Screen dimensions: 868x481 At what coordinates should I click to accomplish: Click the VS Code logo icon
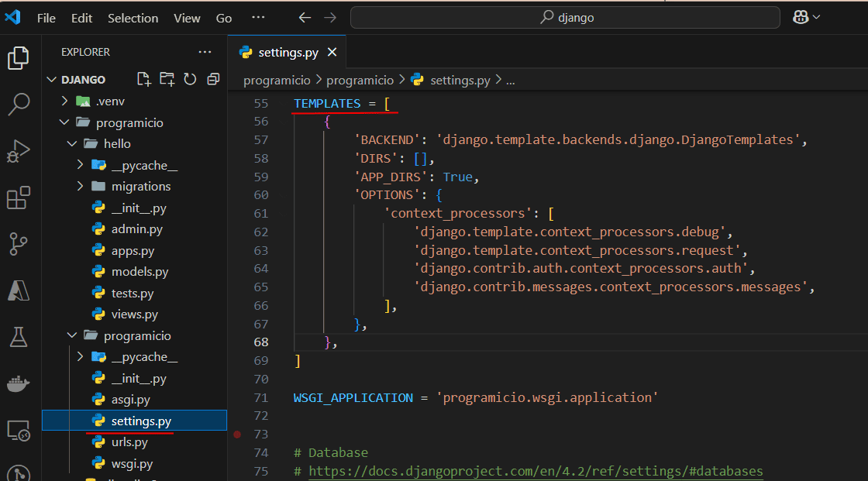click(13, 17)
